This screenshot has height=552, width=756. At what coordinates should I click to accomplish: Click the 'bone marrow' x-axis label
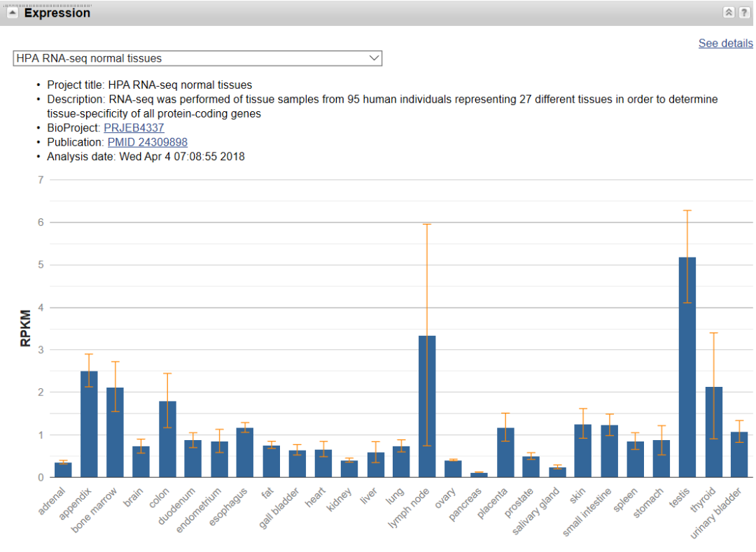point(94,510)
